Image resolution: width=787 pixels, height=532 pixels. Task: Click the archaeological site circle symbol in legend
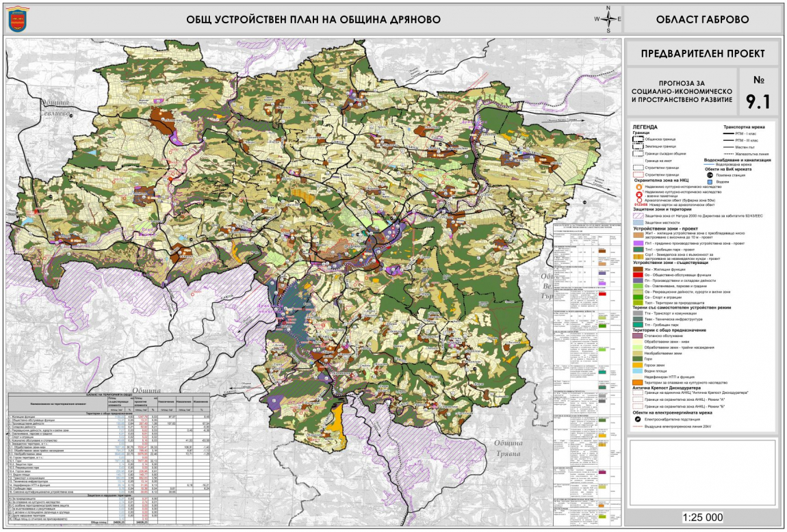[x=639, y=200]
